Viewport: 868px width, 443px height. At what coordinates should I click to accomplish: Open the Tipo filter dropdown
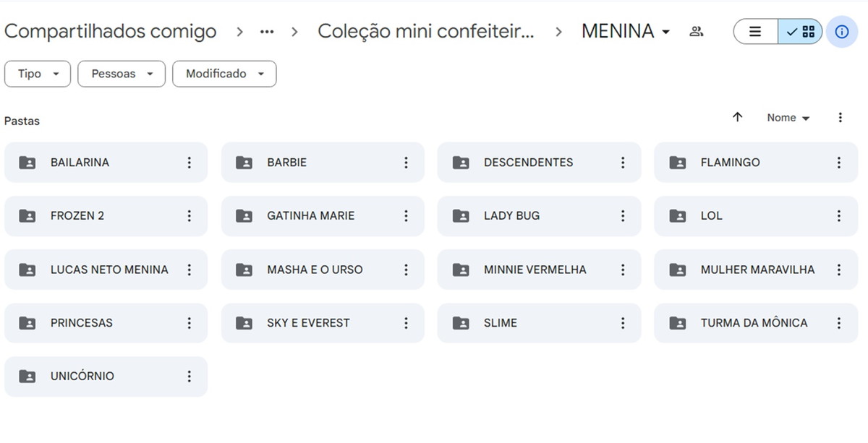coord(38,74)
